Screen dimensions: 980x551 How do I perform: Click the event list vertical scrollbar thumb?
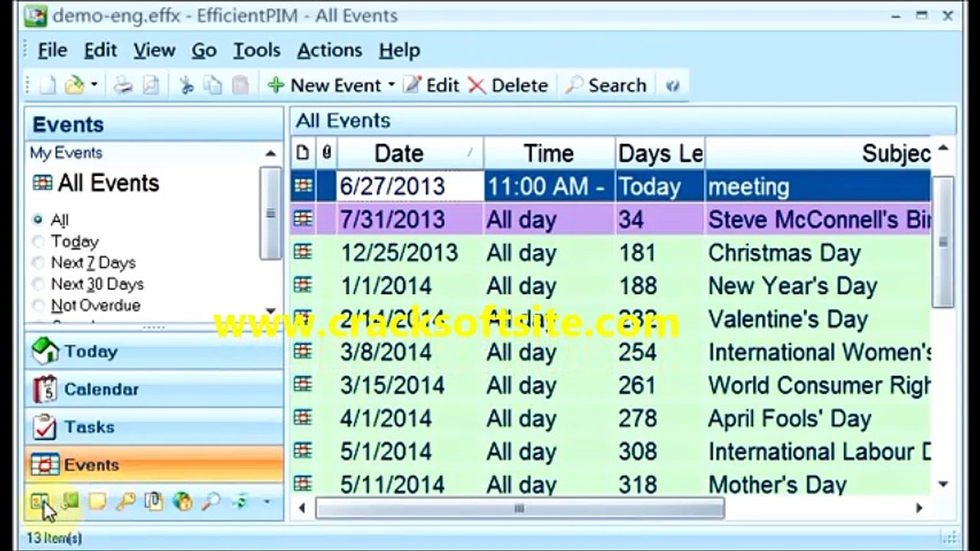coord(943,242)
